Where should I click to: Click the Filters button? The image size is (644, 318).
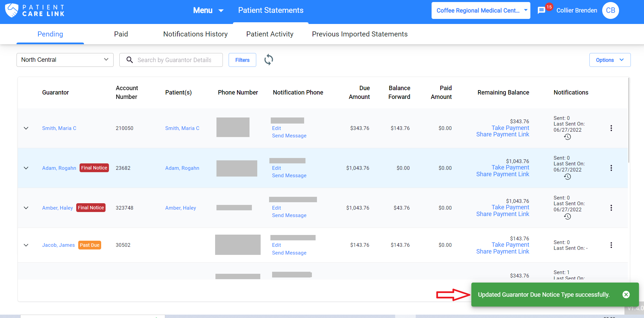pos(242,60)
